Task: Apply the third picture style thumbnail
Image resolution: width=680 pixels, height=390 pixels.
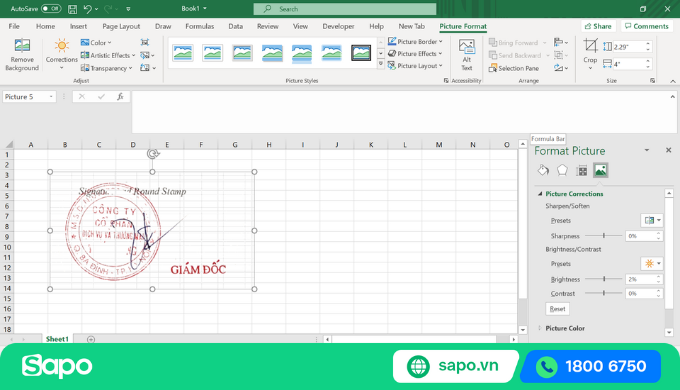Action: tap(242, 53)
